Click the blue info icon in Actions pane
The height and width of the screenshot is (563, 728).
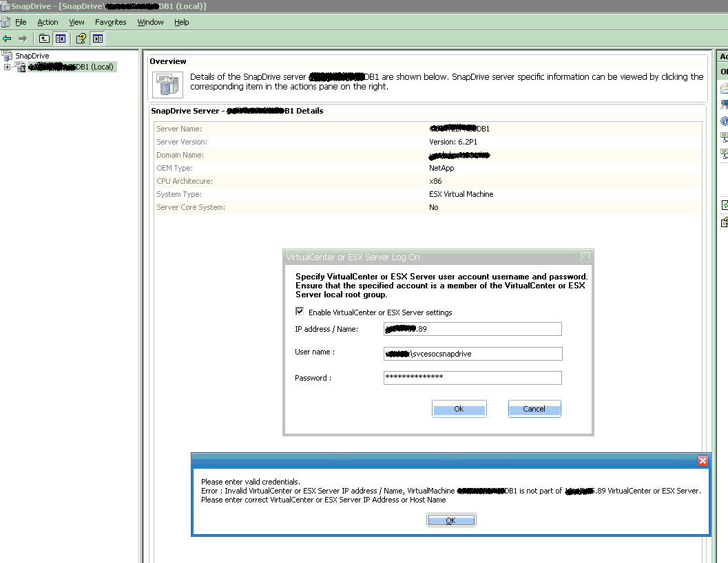pyautogui.click(x=724, y=121)
